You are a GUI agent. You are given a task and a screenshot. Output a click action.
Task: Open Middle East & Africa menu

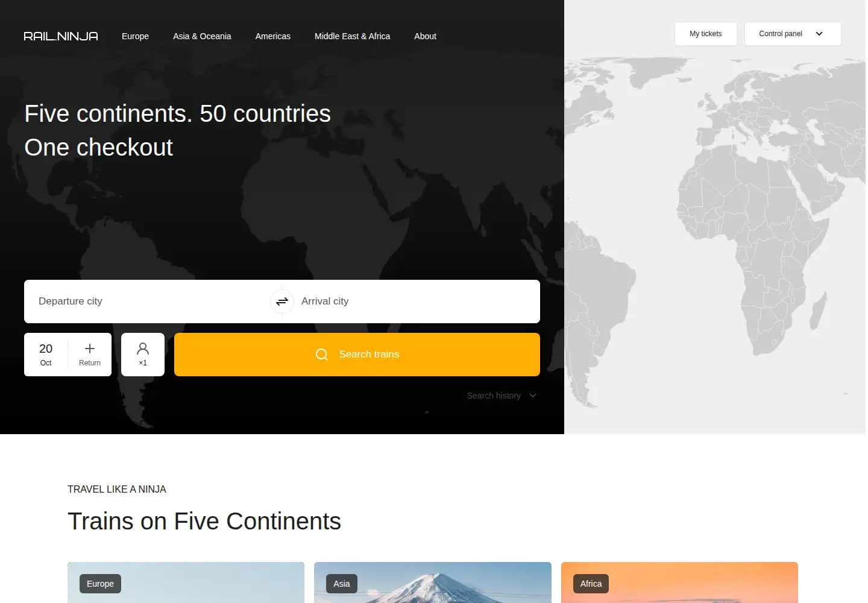click(x=352, y=36)
